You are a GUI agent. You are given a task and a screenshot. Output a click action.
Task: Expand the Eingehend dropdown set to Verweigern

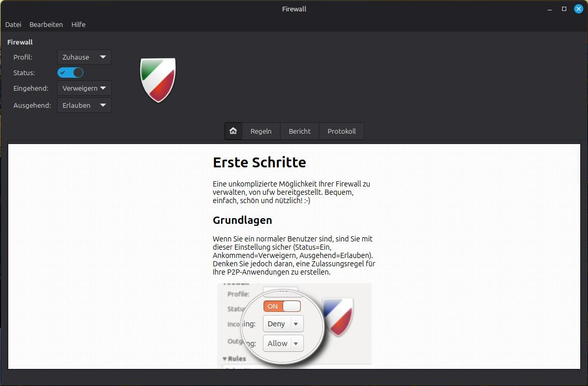click(84, 88)
